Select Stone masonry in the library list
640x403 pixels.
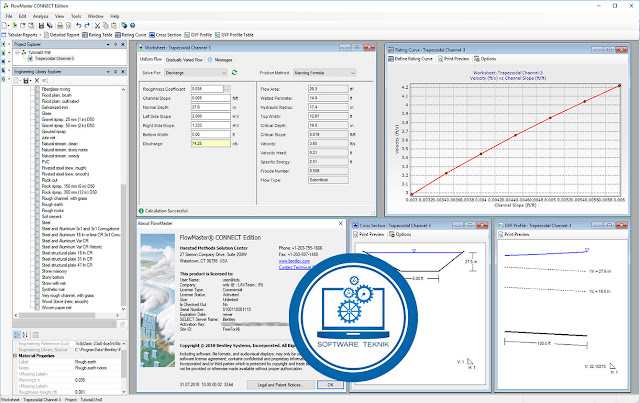point(54,271)
